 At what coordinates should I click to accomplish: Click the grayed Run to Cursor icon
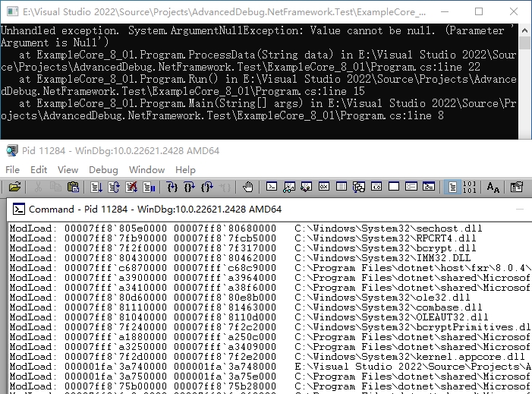[225, 187]
